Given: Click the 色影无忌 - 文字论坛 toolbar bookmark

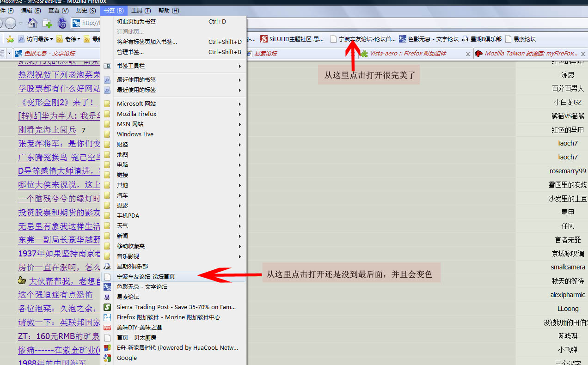Looking at the screenshot, I should (x=429, y=39).
